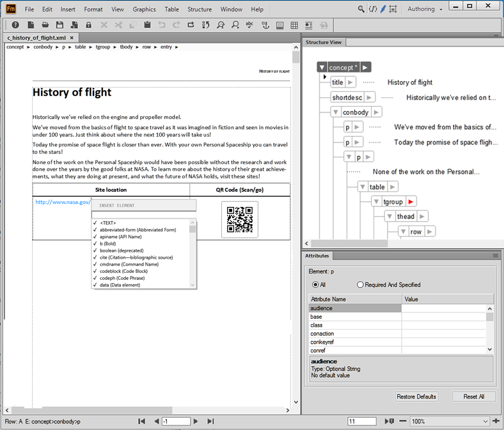Screen dimensions: 504x430
Task: Click the anchor toolbar icon
Action: [265, 25]
